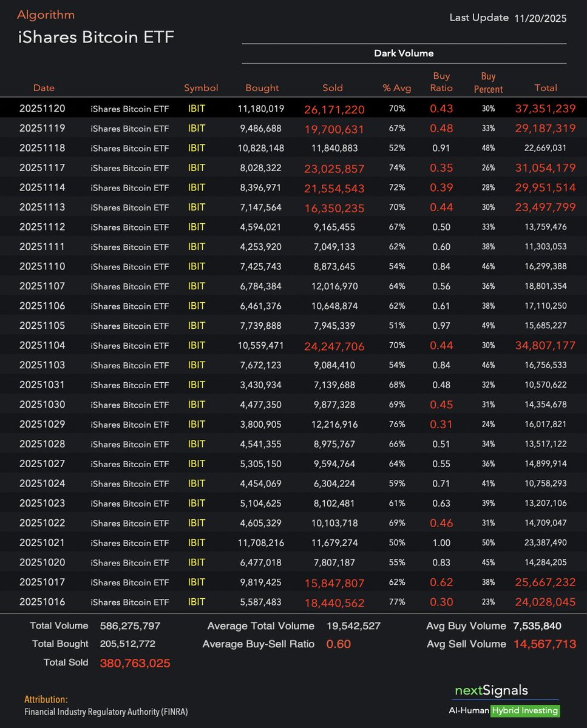Click the Date column header

click(x=44, y=88)
